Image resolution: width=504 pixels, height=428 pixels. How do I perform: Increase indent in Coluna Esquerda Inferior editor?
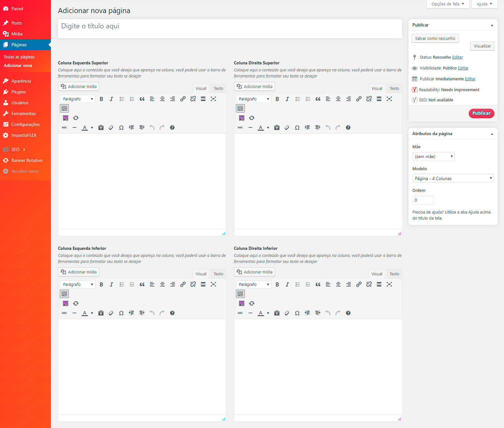point(142,313)
